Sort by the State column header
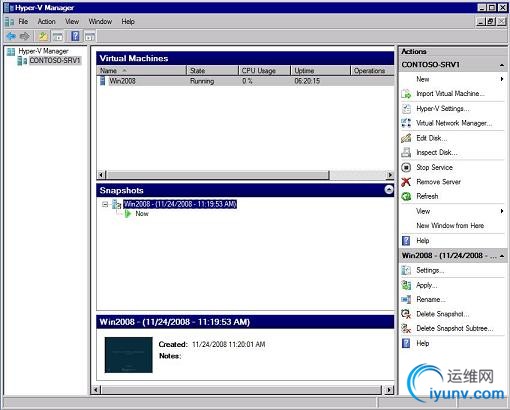Viewport: 510px width, 410px height. pyautogui.click(x=213, y=71)
